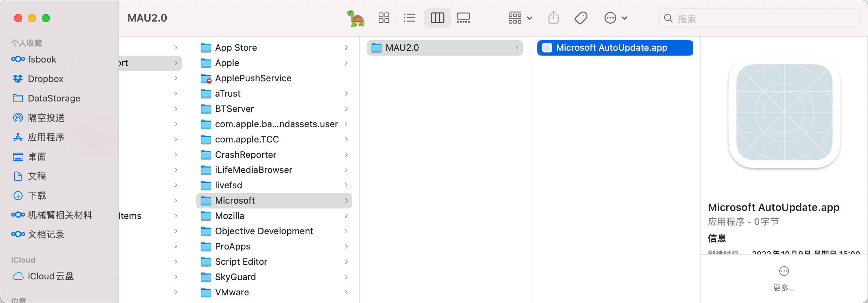Select the Objective Development folder
Screen dimensions: 868x303
coord(274,231)
